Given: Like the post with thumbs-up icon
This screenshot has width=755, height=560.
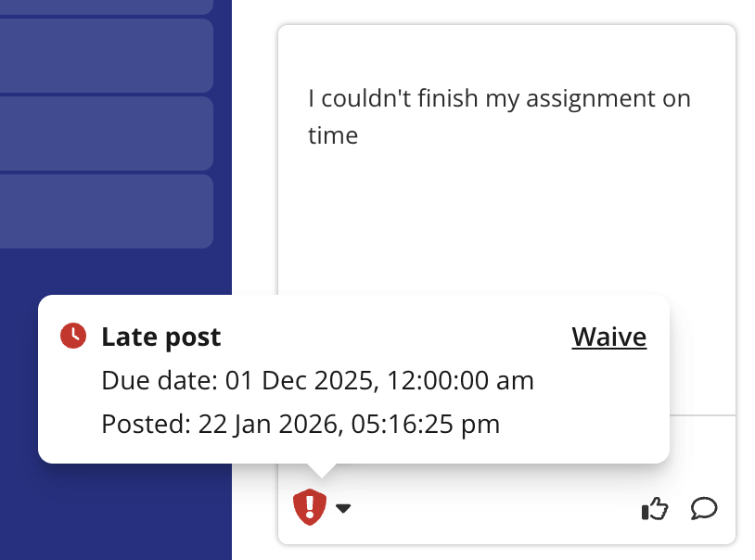Looking at the screenshot, I should (655, 508).
